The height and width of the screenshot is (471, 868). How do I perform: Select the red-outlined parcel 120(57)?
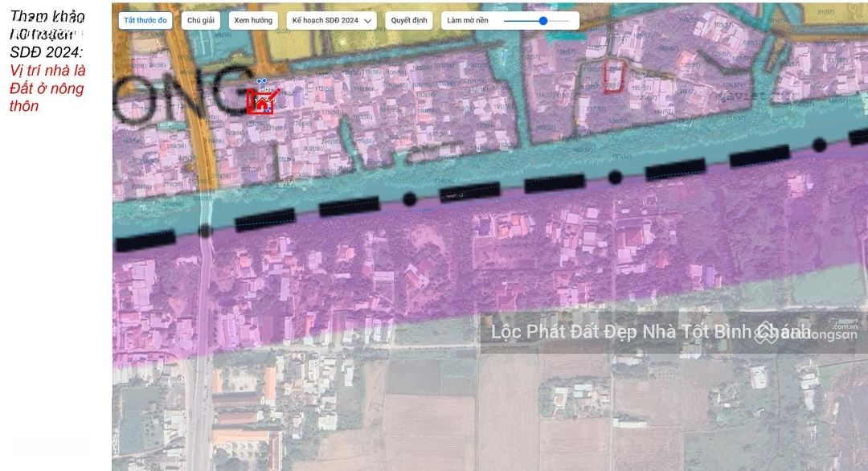(x=614, y=77)
